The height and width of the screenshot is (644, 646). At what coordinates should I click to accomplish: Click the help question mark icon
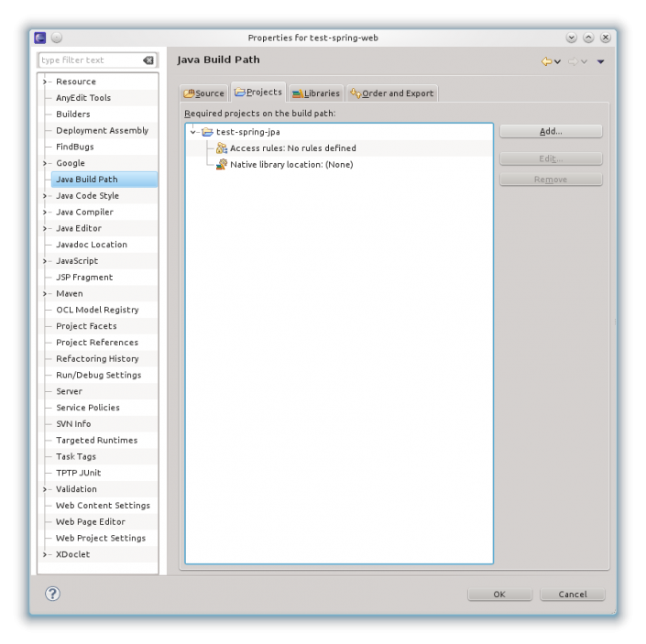tap(52, 594)
